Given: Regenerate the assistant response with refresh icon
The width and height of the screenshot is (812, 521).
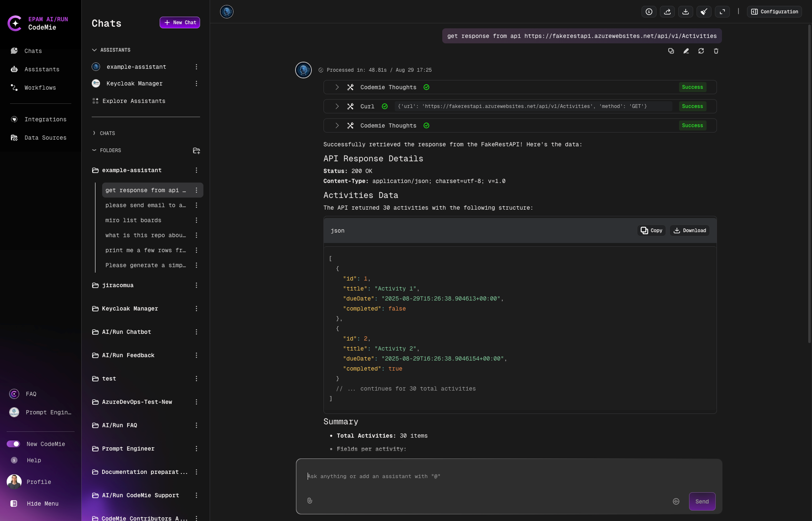Looking at the screenshot, I should (701, 51).
